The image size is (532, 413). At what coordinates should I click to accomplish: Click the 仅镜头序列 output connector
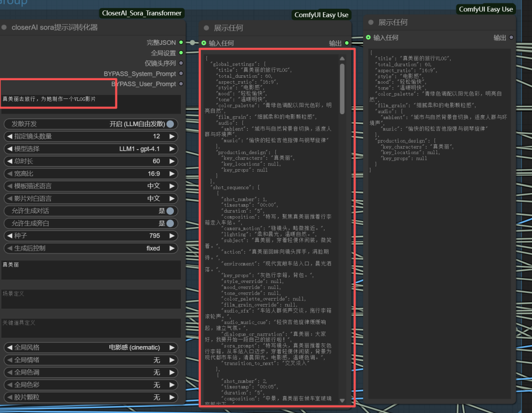181,63
